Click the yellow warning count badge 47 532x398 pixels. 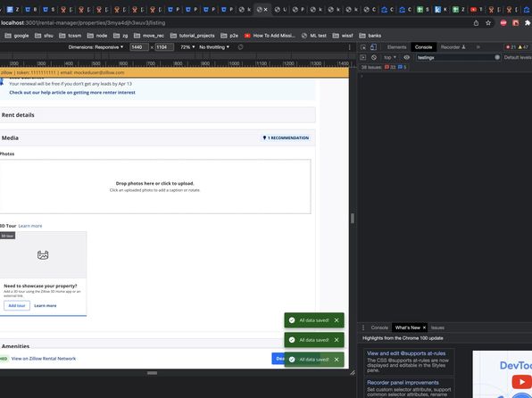pyautogui.click(x=523, y=47)
